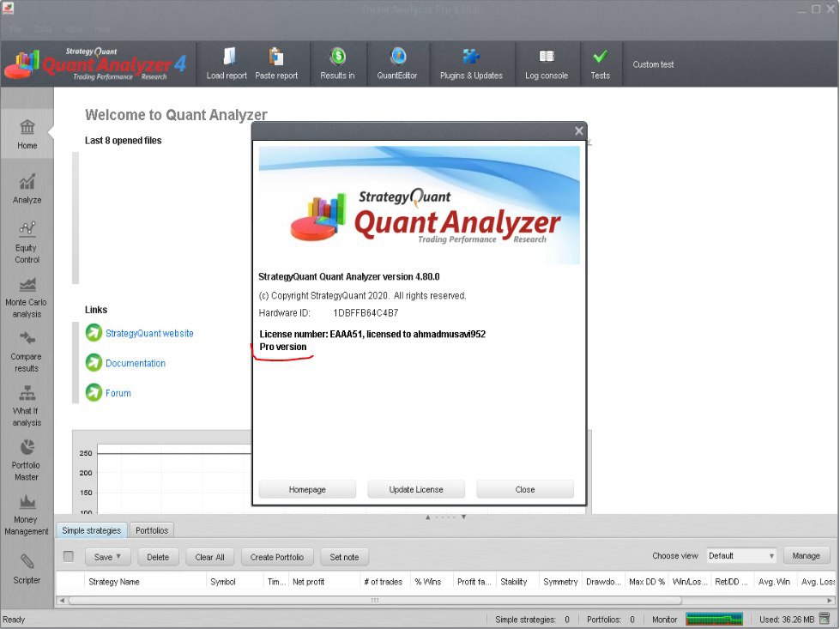Click the table scrollbar's left arrow
This screenshot has width=840, height=629.
coord(62,601)
